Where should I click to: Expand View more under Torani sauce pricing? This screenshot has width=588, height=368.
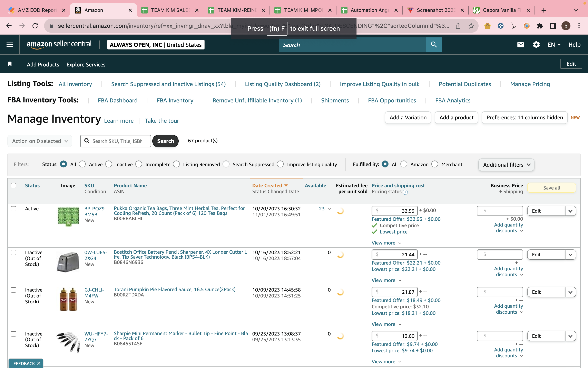[386, 324]
